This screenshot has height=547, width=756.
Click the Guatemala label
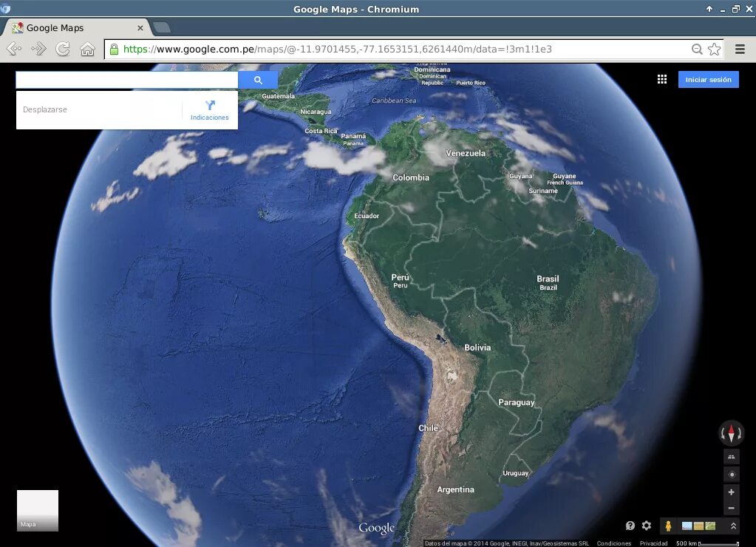tap(278, 96)
